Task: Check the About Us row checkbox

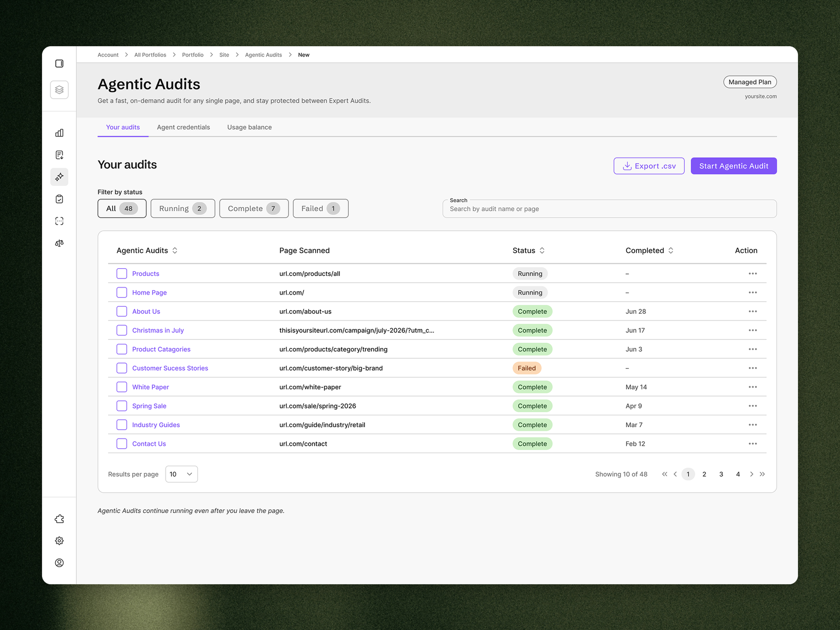Action: [122, 311]
